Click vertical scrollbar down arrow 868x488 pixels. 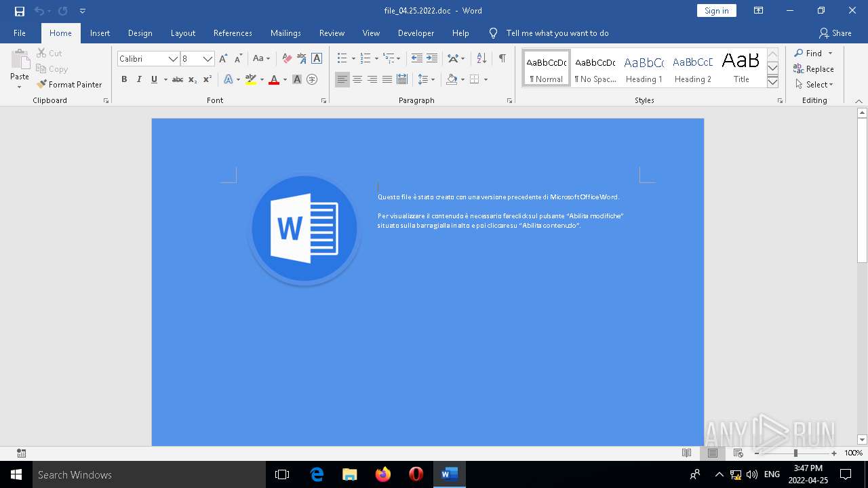coord(863,440)
